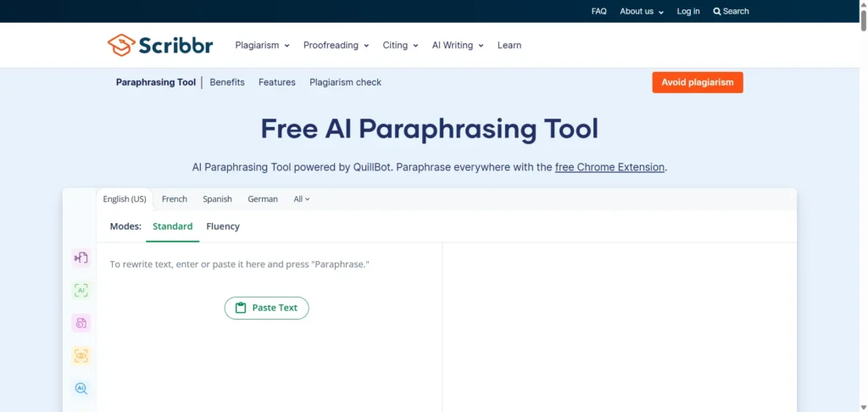Select the green AI scan sidebar icon

point(81,291)
